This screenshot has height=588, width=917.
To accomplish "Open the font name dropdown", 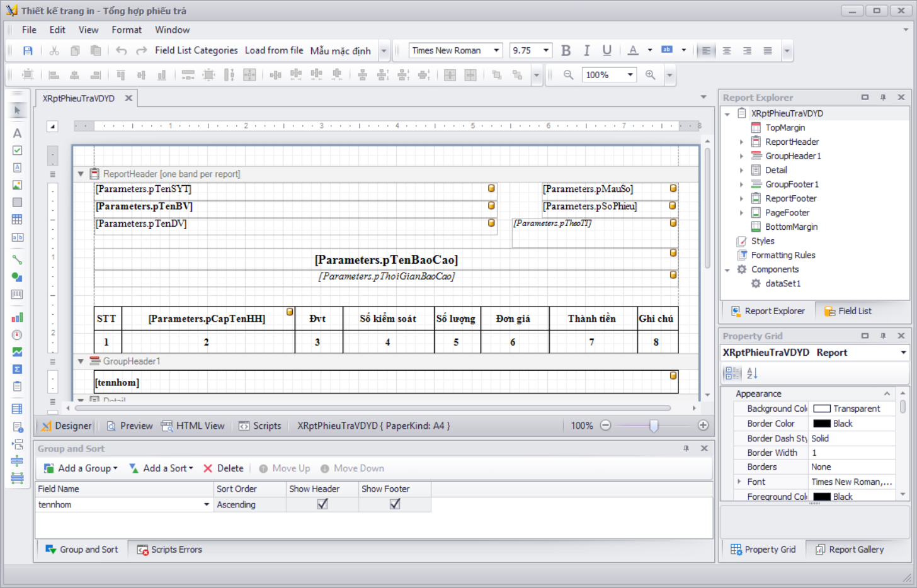I will coord(496,50).
